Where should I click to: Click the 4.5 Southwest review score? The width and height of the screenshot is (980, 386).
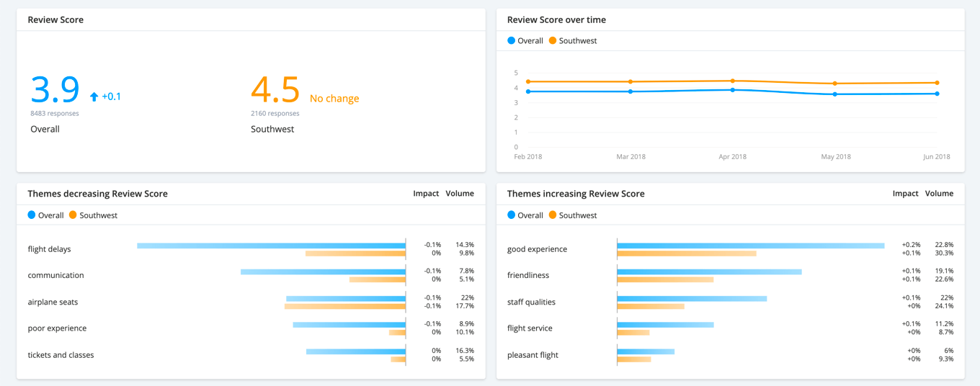click(x=275, y=90)
